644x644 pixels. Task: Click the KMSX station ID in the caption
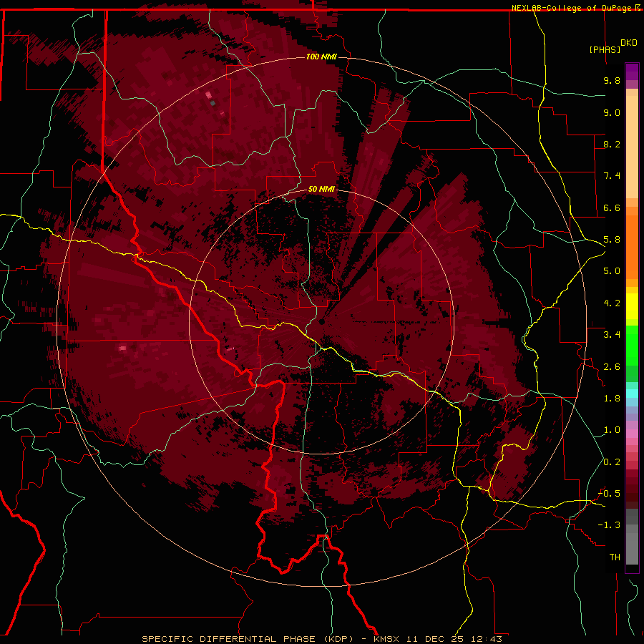click(x=388, y=639)
